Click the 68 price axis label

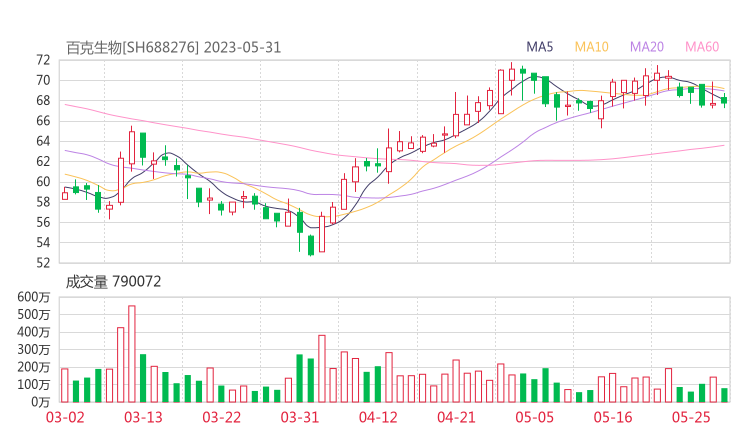tap(43, 101)
